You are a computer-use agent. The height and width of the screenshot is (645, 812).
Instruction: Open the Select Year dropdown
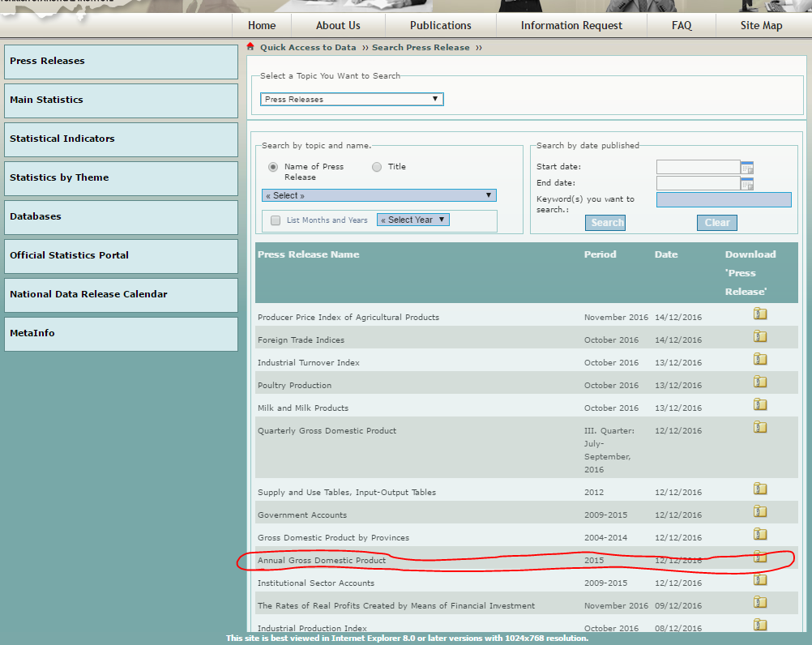click(x=412, y=220)
